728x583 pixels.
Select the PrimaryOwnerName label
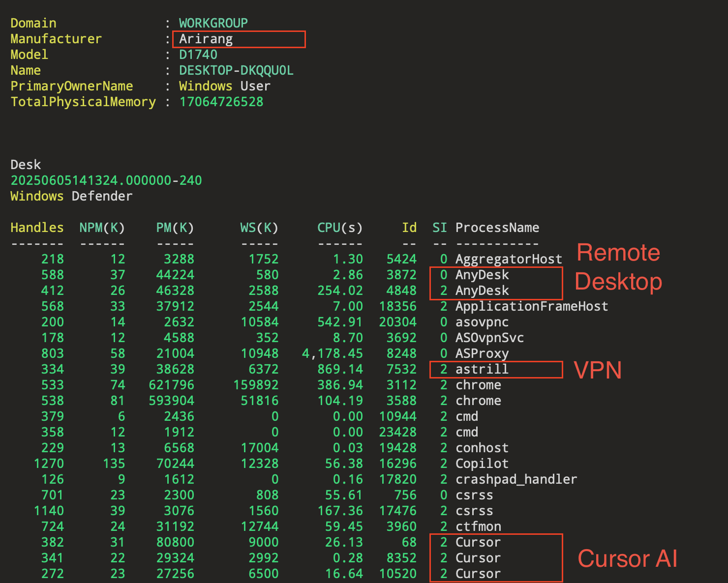point(72,86)
